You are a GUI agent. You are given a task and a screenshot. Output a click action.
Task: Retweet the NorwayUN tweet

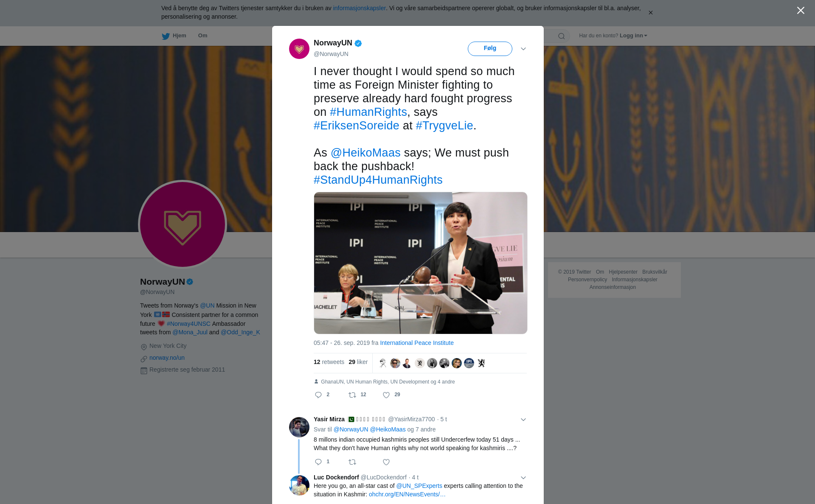click(x=352, y=395)
